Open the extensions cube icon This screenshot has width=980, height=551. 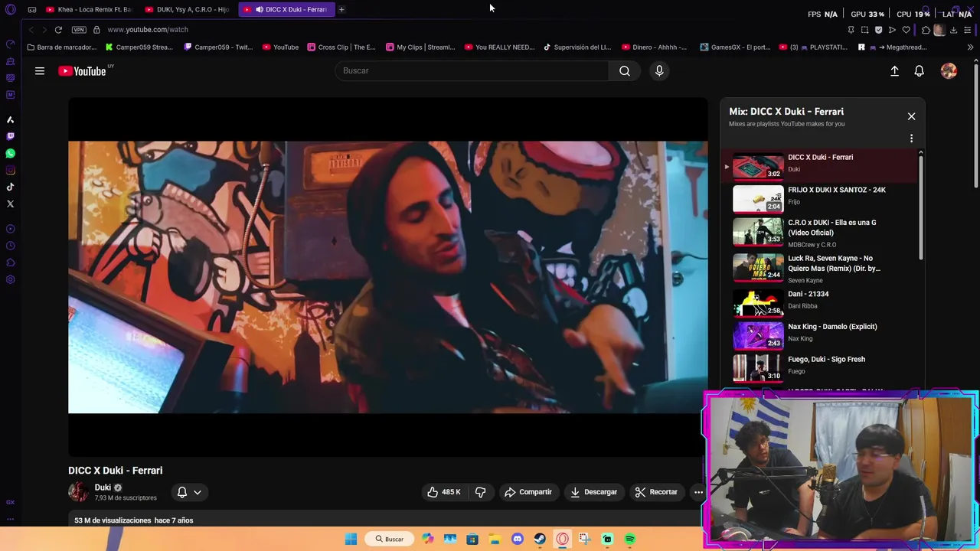click(x=926, y=30)
